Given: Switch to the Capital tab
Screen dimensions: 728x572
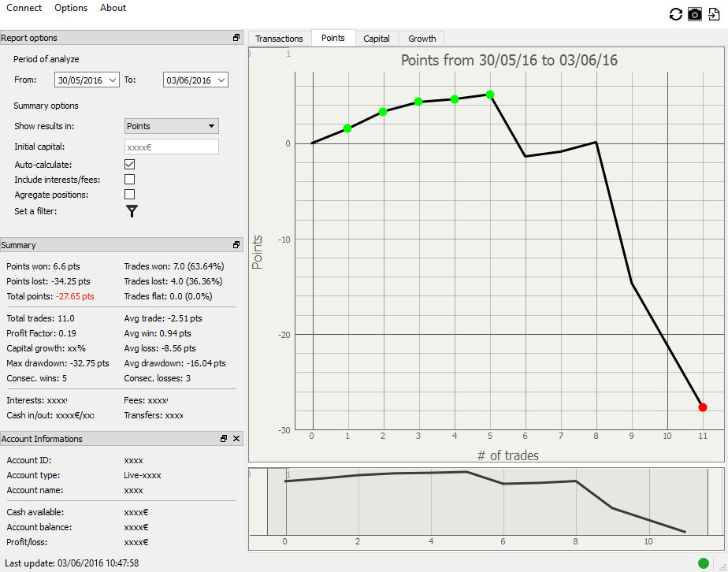Looking at the screenshot, I should [377, 39].
